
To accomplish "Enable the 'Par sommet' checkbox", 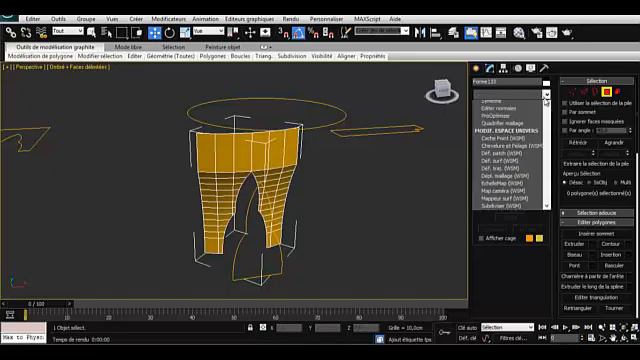I will [565, 112].
